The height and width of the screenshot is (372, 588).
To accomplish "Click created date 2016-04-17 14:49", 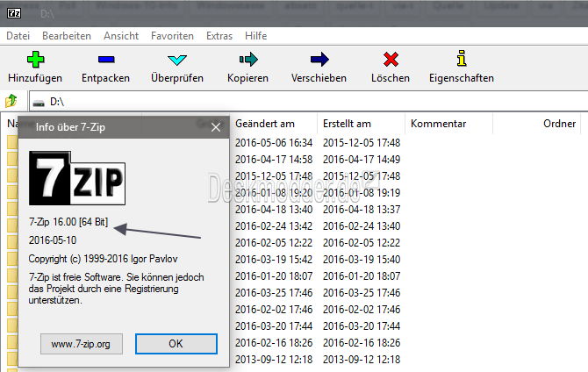I will click(x=362, y=160).
